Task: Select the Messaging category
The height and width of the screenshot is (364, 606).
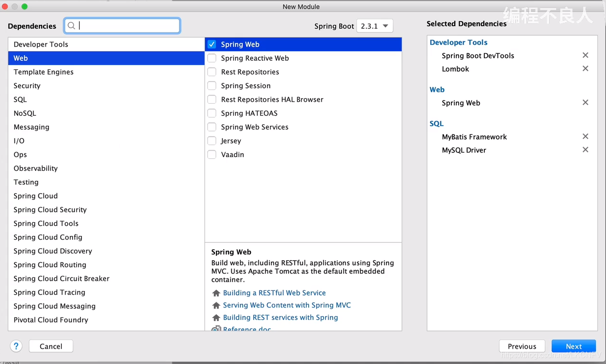Action: [106, 127]
